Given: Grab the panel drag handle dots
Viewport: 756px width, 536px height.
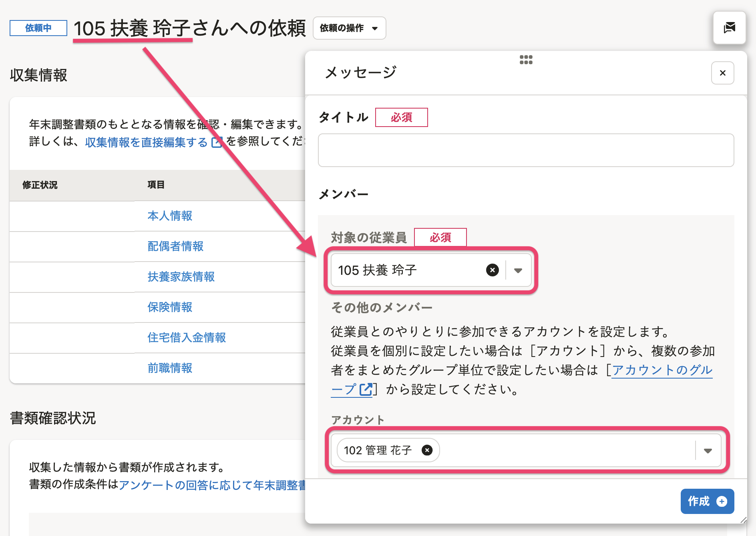Looking at the screenshot, I should point(526,60).
